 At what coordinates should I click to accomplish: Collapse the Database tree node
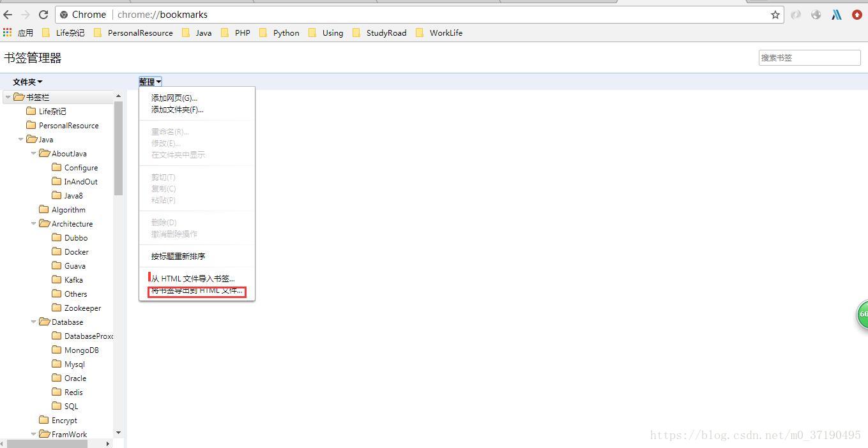click(x=34, y=322)
